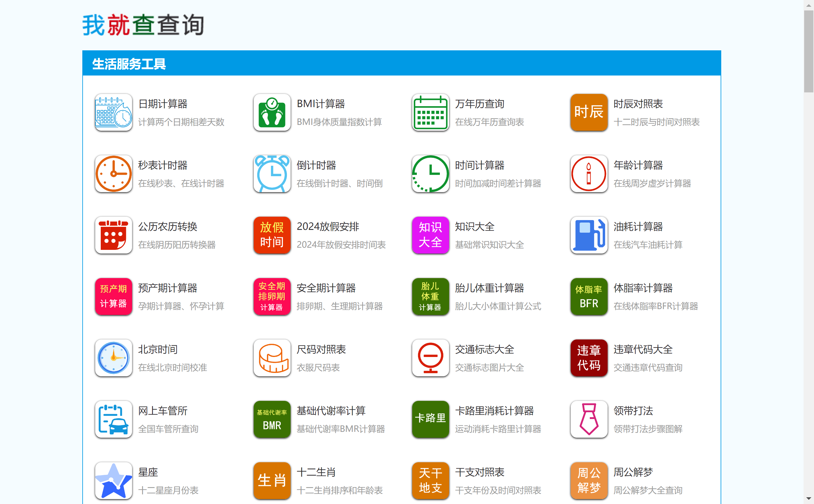
Task: Open the 时间计算器 green clock icon
Action: (430, 174)
